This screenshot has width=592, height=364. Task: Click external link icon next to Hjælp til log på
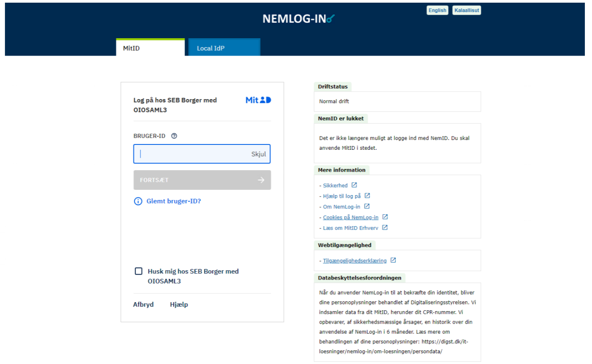[x=367, y=196]
